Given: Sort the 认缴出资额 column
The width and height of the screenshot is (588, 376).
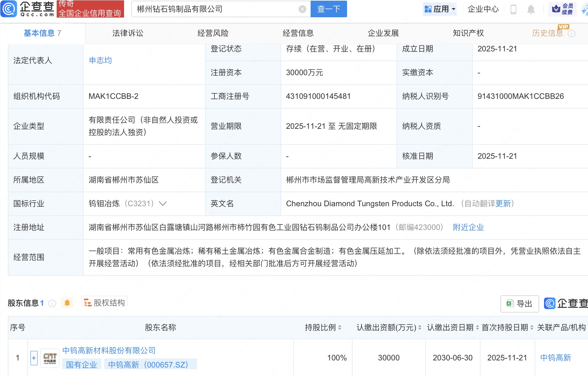Looking at the screenshot, I should (420, 328).
